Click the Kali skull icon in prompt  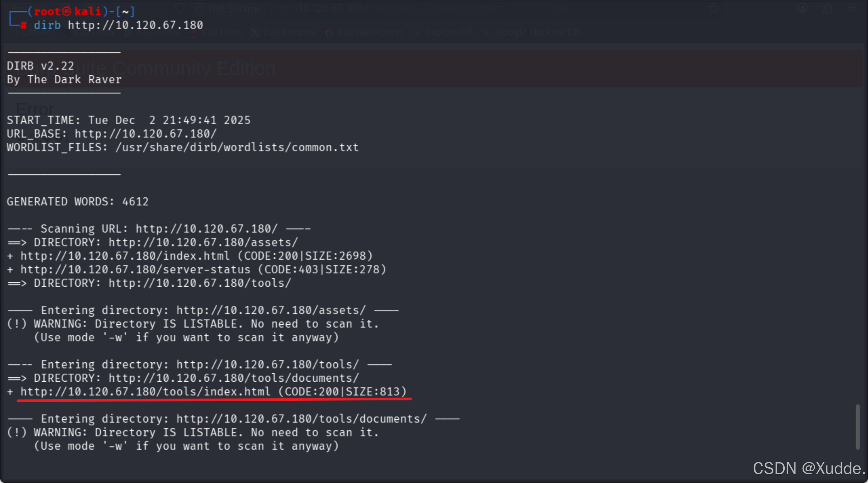click(x=66, y=12)
